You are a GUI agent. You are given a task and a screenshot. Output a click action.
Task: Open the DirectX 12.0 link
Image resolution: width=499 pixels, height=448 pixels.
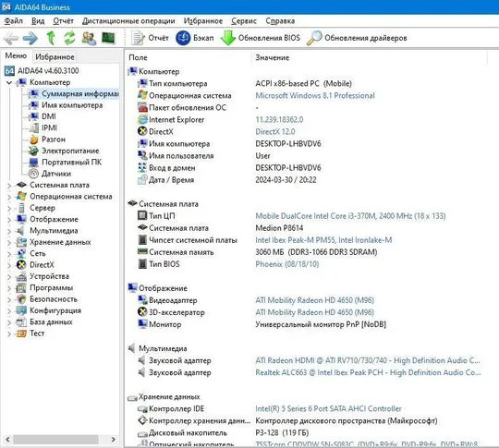(x=275, y=132)
